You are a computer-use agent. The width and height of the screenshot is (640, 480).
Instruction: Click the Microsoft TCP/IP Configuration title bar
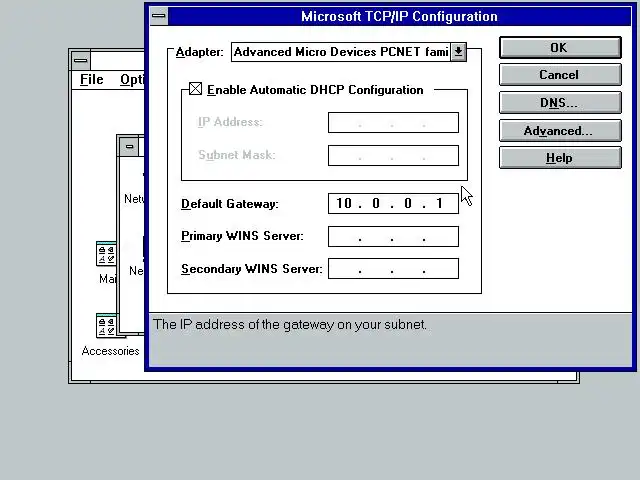point(399,16)
